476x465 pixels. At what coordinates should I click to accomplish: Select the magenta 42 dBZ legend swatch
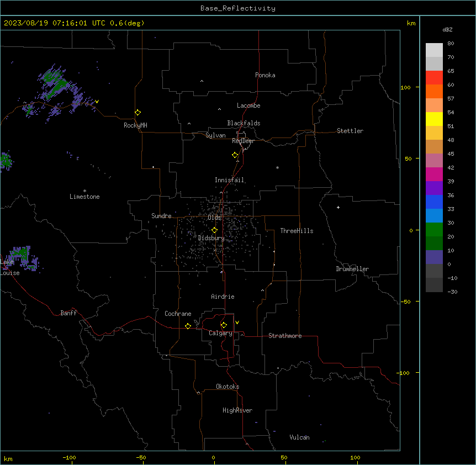[x=434, y=174]
